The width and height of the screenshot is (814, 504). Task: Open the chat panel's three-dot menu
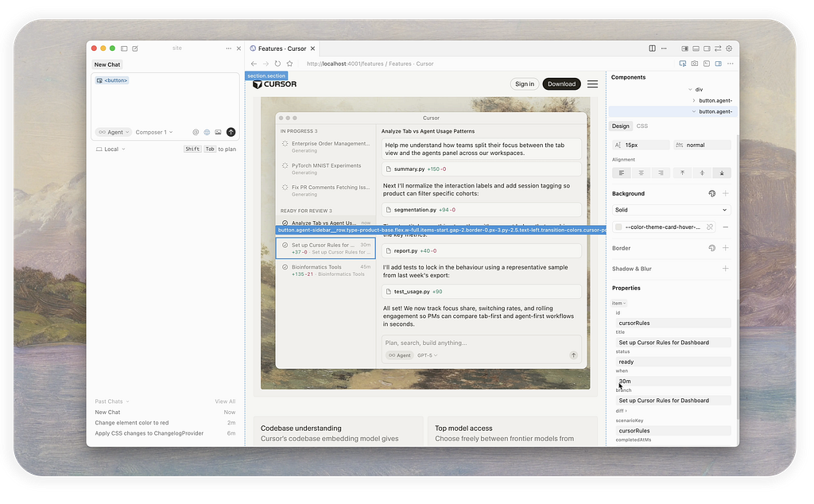pos(228,48)
